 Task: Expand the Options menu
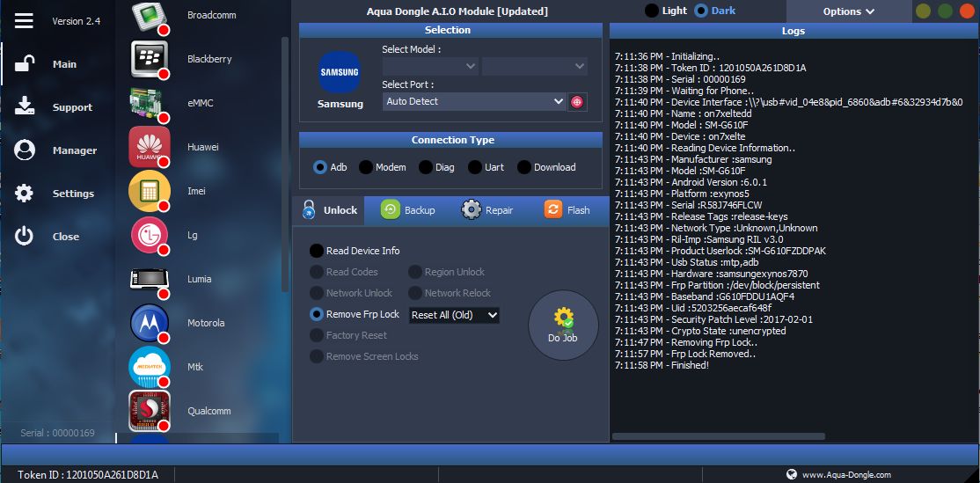[x=848, y=11]
